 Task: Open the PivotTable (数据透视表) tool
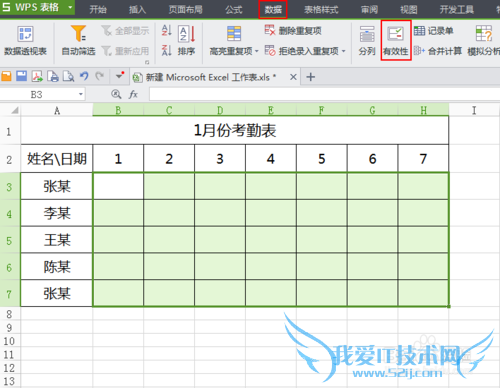click(25, 41)
